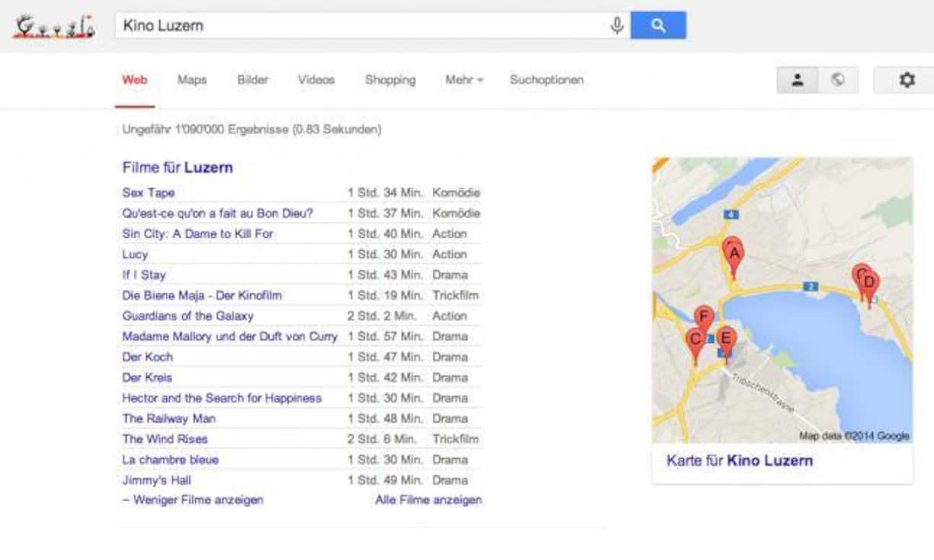
Task: Click the blue magnifier search button
Action: [659, 24]
